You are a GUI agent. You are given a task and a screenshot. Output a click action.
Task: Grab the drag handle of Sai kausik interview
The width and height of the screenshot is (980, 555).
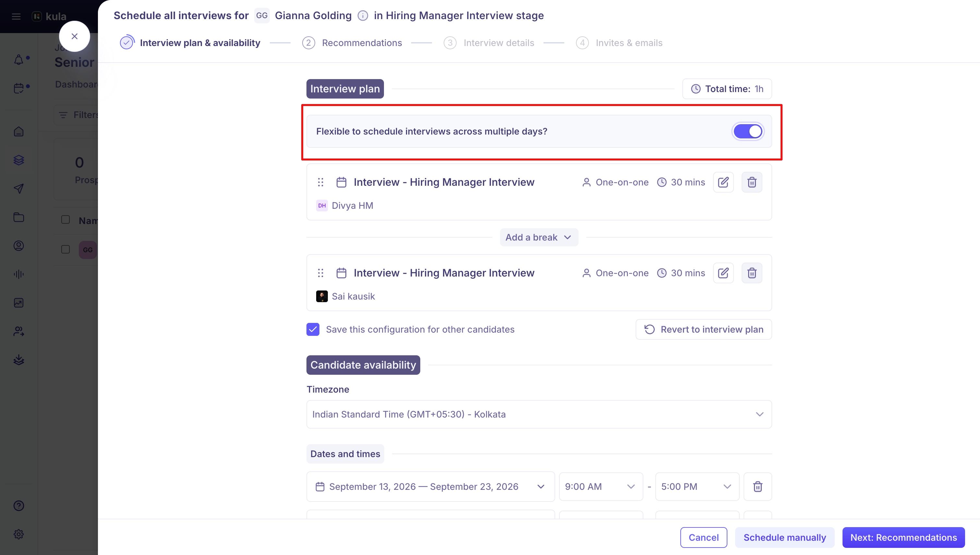click(321, 273)
